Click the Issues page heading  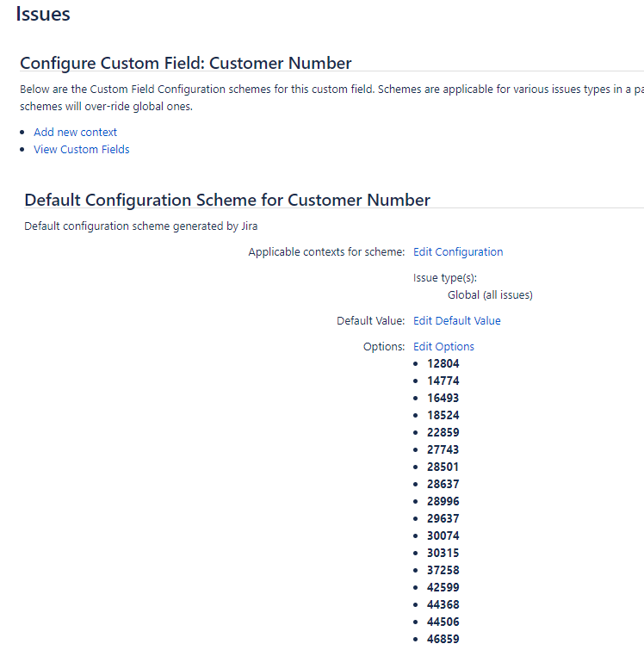pos(43,14)
